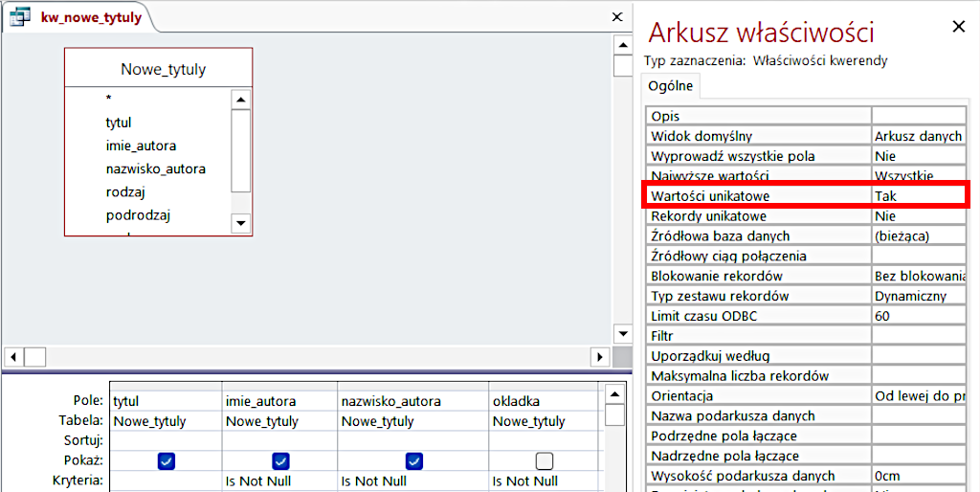The height and width of the screenshot is (492, 980).
Task: Select tytul field in Nowe_tytuly list
Action: tap(119, 123)
